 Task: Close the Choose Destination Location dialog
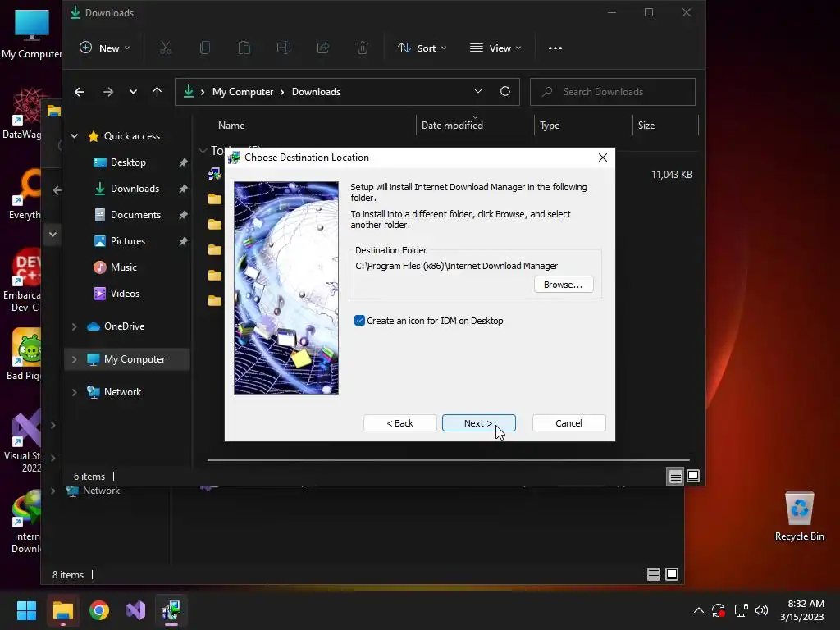[603, 157]
